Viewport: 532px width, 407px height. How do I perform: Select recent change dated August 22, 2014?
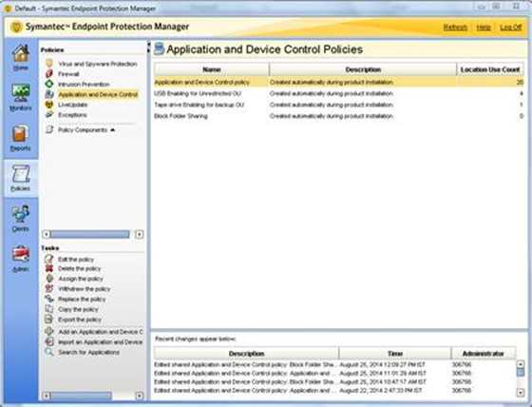tap(334, 391)
